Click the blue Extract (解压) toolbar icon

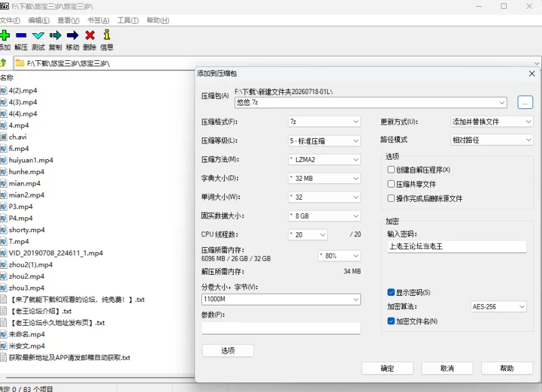pos(21,35)
